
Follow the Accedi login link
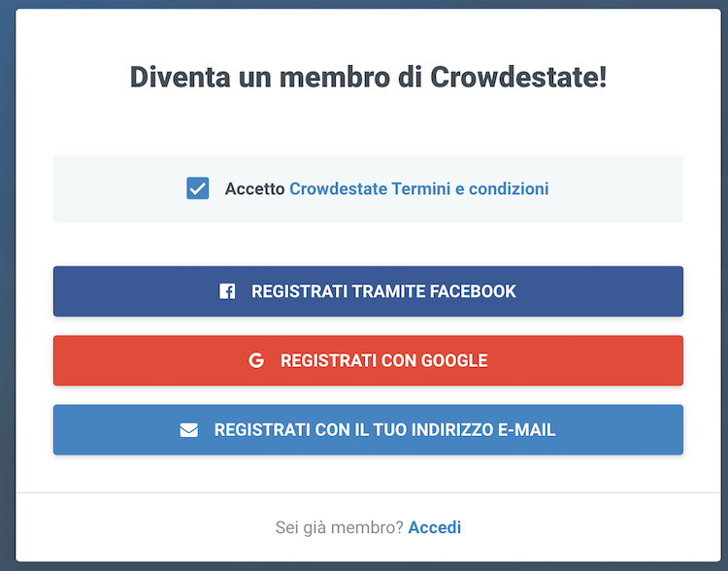tap(435, 527)
